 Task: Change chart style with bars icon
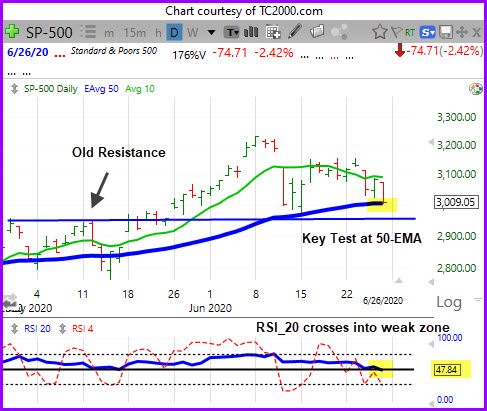[x=251, y=32]
